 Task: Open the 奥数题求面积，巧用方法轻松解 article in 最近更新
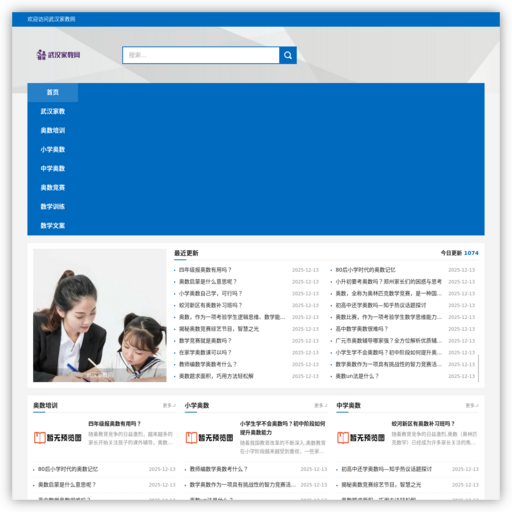tap(216, 376)
